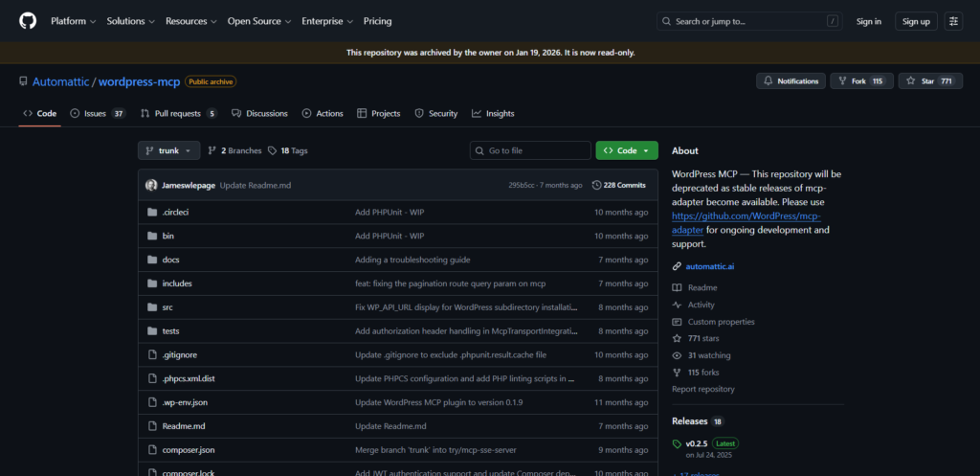Click the Jameswlepage author name
This screenshot has width=980, height=476.
point(189,185)
